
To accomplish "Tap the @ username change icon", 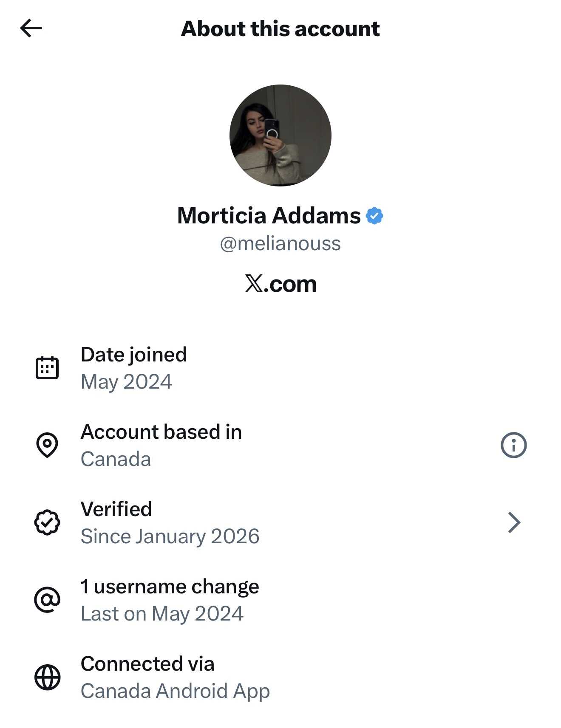I will point(47,600).
